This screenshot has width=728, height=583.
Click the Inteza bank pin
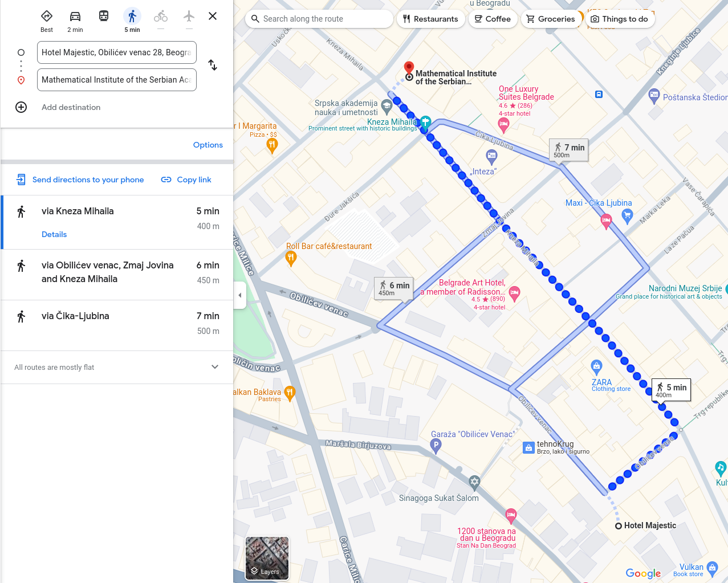click(491, 156)
